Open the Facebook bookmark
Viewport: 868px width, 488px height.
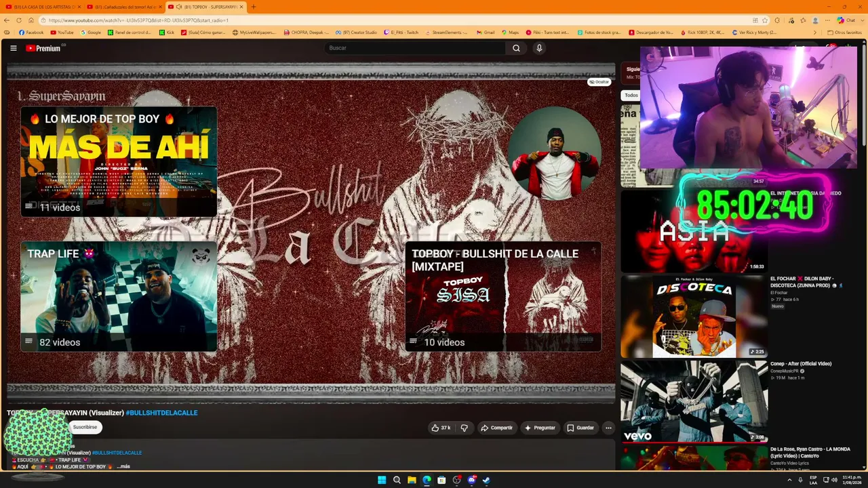click(31, 33)
